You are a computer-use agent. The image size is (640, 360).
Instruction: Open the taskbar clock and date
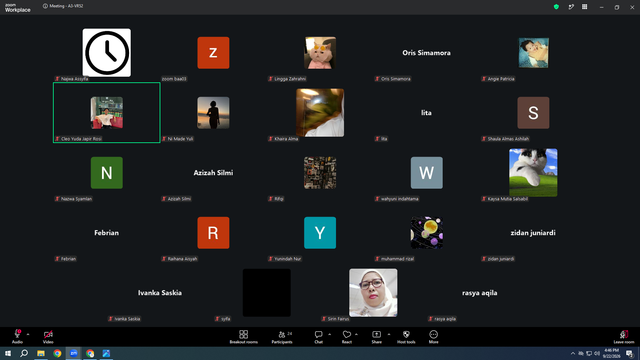click(611, 353)
